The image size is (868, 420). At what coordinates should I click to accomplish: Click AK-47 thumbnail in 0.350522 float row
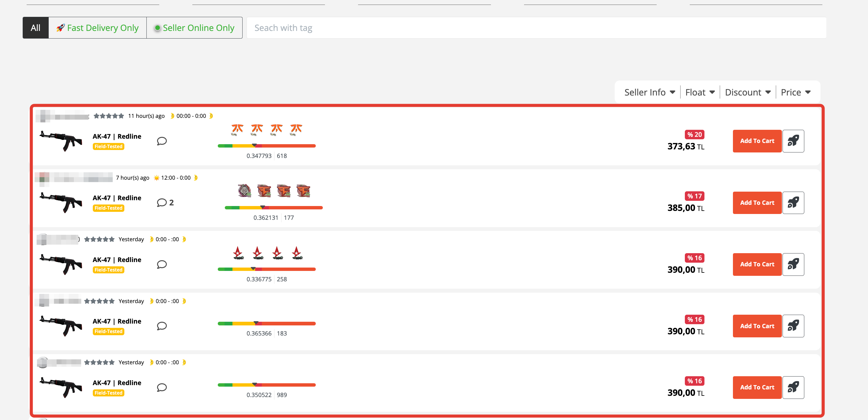pos(61,387)
